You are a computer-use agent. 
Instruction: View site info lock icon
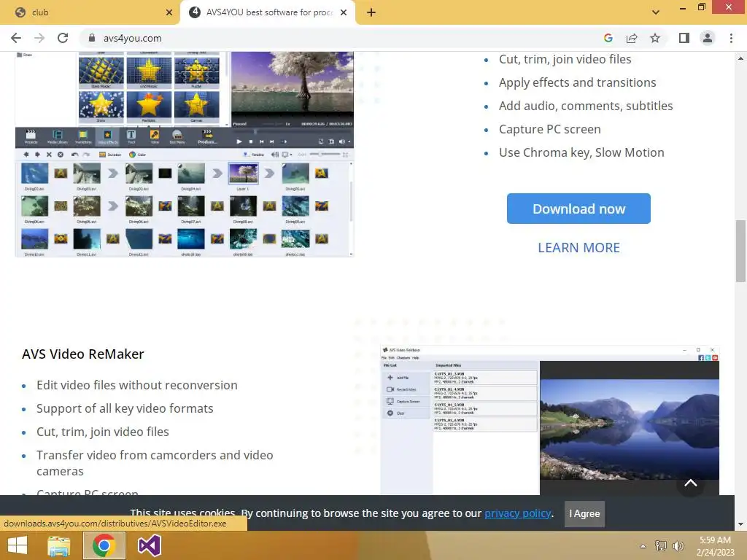tap(93, 38)
